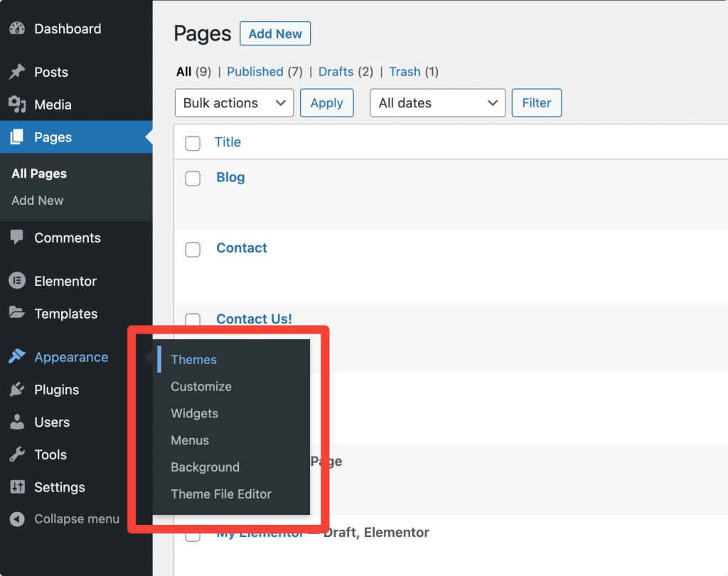Open the Contact Us! page title link

coord(254,319)
